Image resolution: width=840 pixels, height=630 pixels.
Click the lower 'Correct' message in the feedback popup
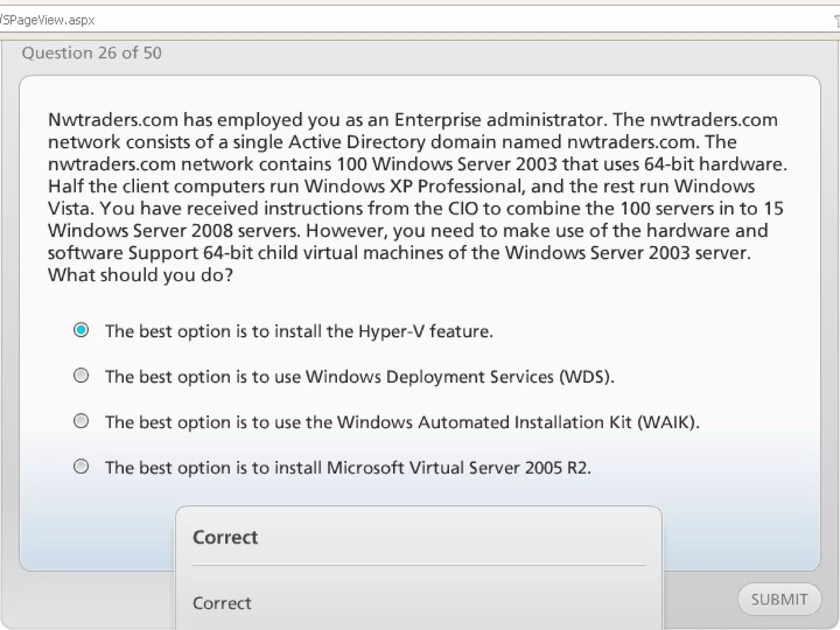222,603
